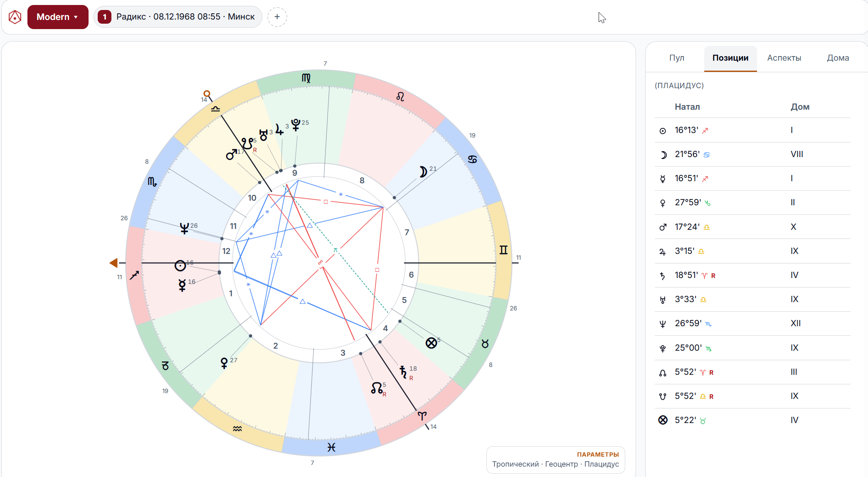This screenshot has width=868, height=477.
Task: Select the Позиции tab
Action: tap(730, 58)
